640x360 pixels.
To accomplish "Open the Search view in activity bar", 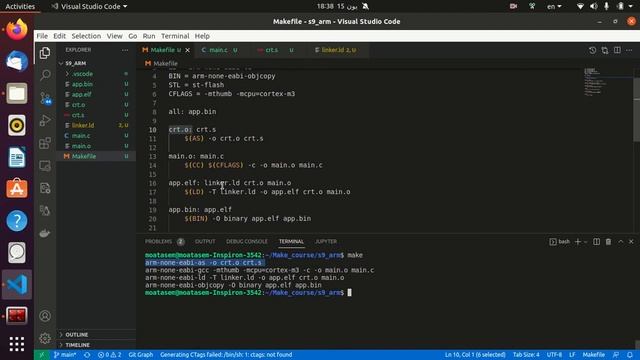I will point(45,75).
